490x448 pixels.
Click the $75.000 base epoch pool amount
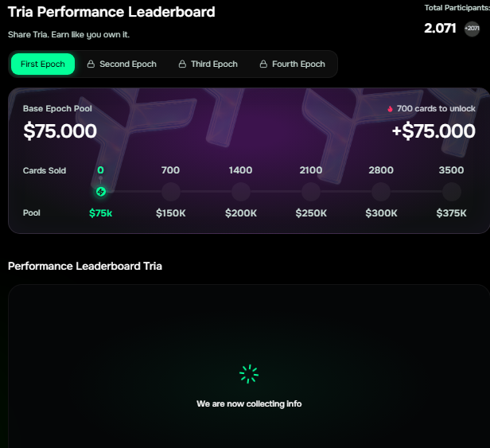[60, 131]
